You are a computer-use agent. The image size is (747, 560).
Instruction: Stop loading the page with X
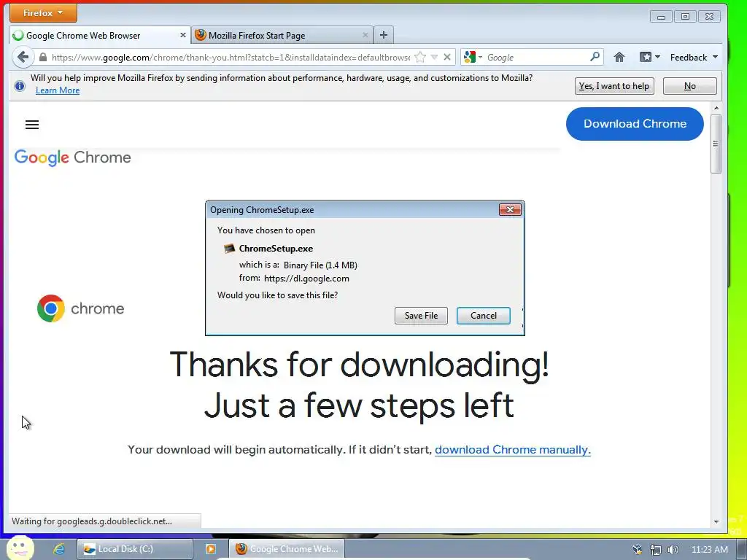pyautogui.click(x=447, y=57)
